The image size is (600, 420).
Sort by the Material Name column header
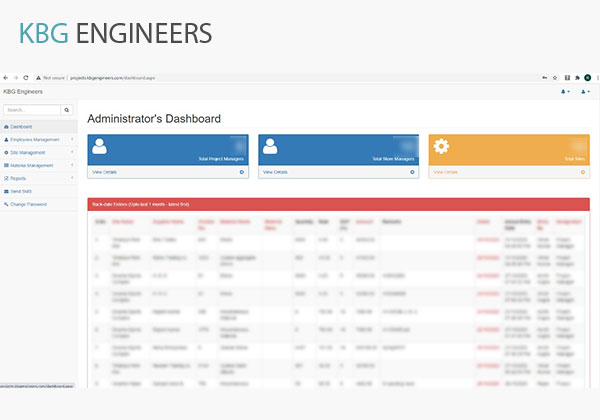(x=235, y=221)
